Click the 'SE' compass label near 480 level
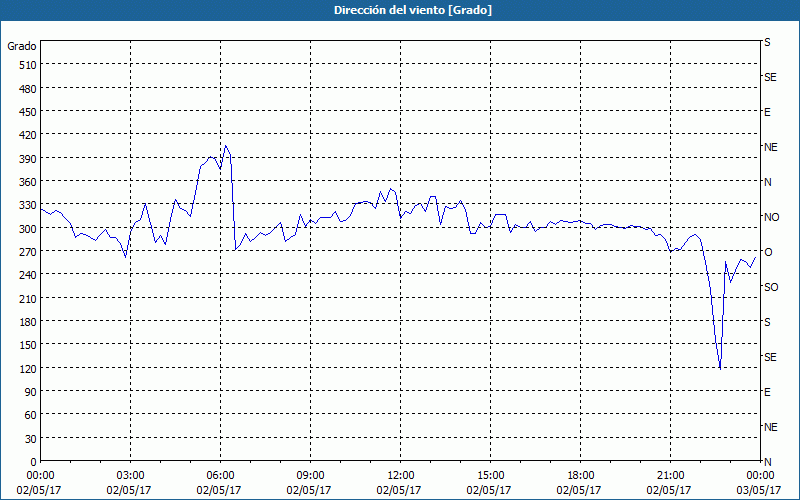The width and height of the screenshot is (800, 500). (x=770, y=77)
